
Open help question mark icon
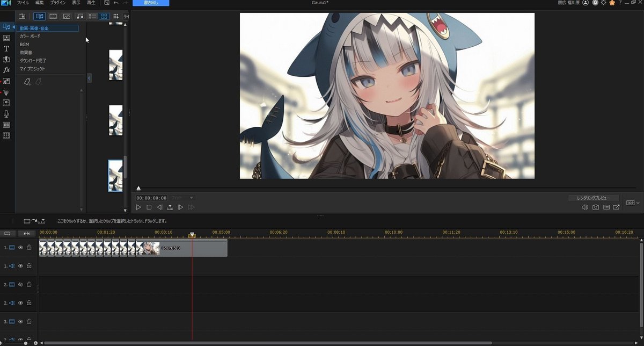click(620, 3)
